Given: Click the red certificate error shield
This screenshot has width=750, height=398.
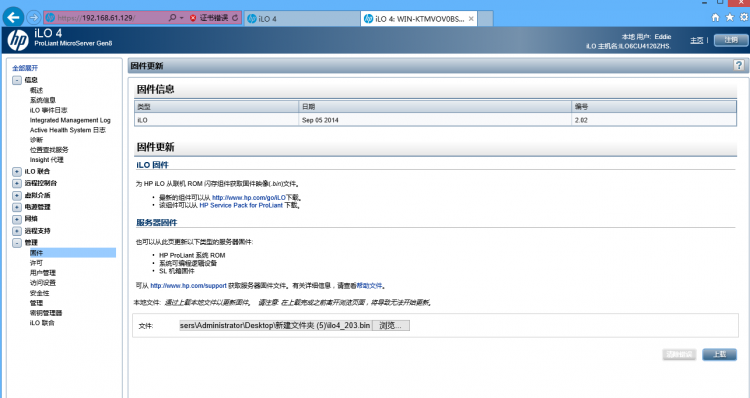Looking at the screenshot, I should point(193,18).
